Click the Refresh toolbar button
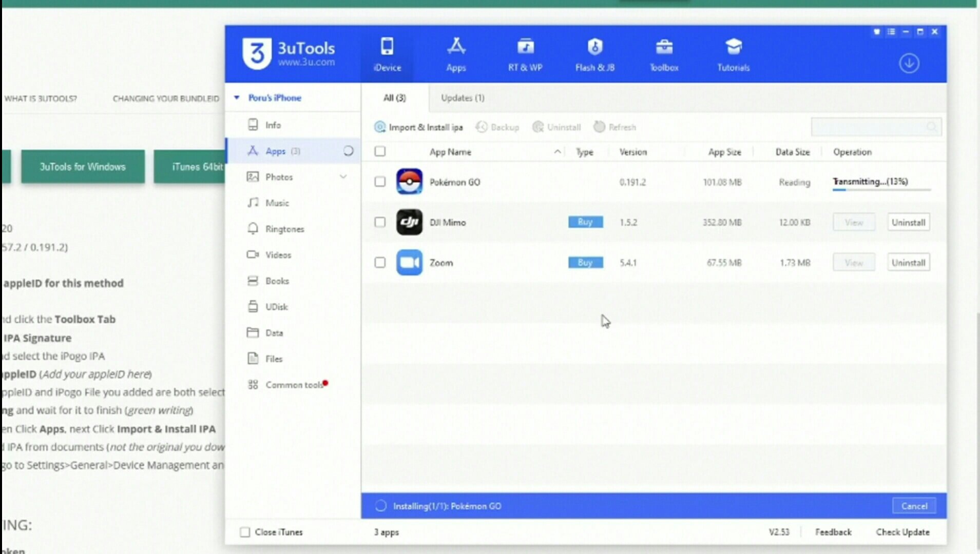 coord(614,127)
